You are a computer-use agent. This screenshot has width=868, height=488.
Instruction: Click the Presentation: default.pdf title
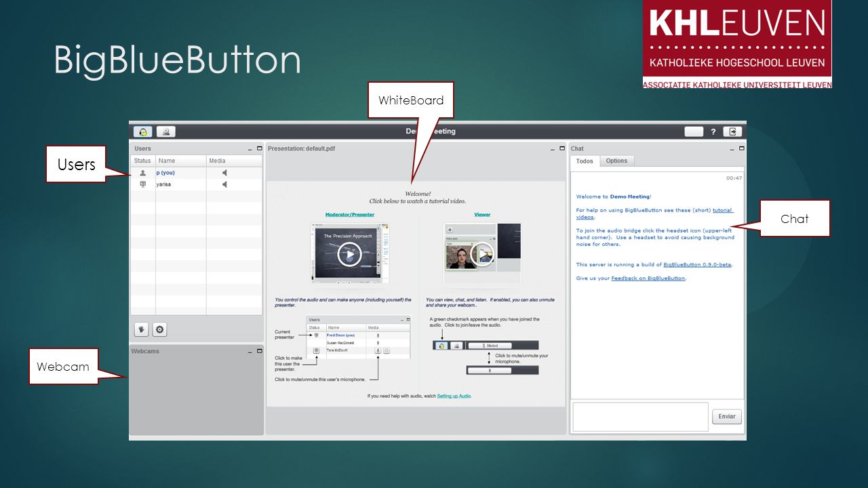(301, 148)
